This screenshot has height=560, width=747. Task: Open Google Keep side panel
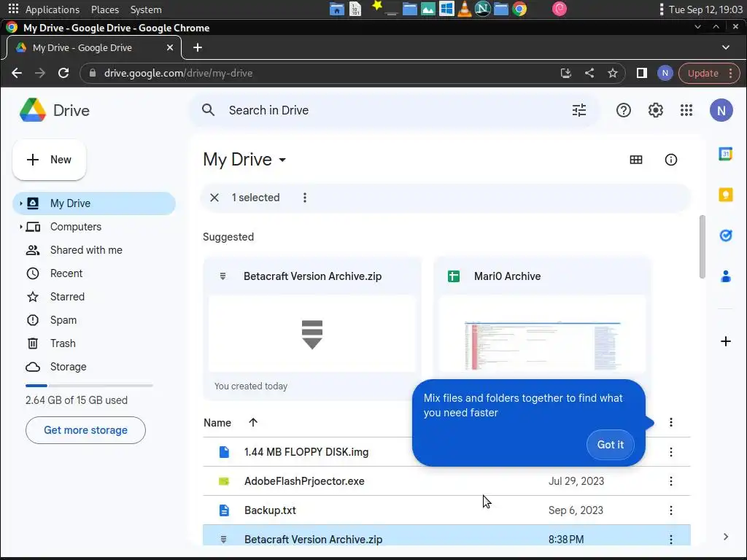(x=725, y=194)
